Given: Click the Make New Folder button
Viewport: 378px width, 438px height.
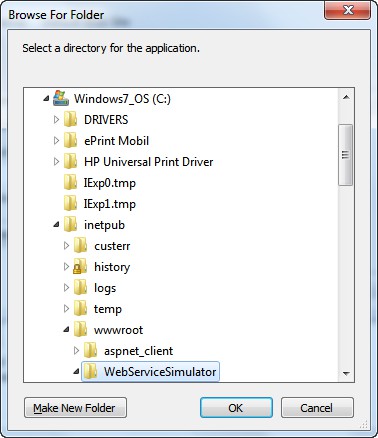Looking at the screenshot, I should tap(75, 407).
